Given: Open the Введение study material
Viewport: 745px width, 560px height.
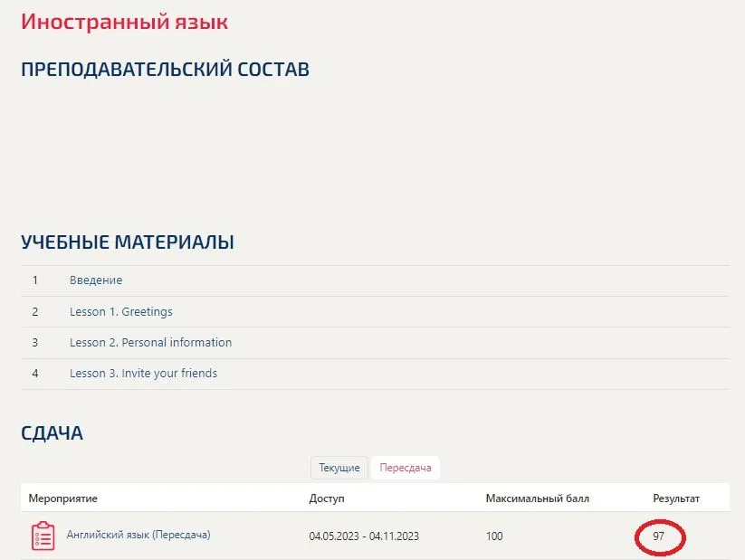Looking at the screenshot, I should pos(96,280).
